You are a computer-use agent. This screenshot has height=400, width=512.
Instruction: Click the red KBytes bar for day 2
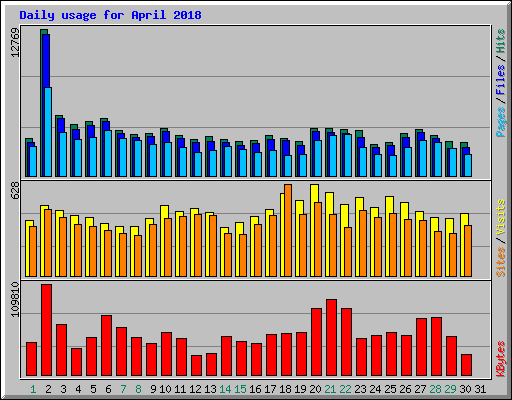pyautogui.click(x=46, y=330)
